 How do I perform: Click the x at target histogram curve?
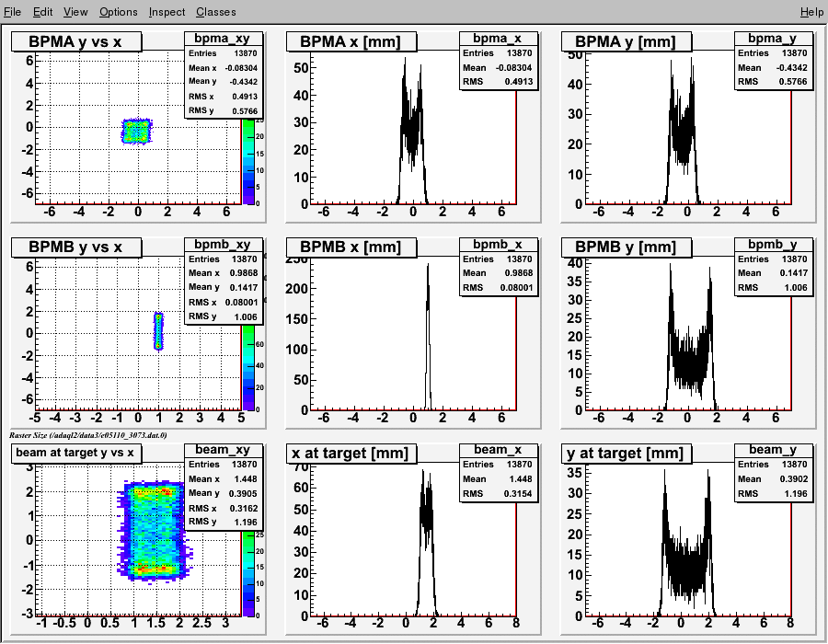pyautogui.click(x=427, y=542)
